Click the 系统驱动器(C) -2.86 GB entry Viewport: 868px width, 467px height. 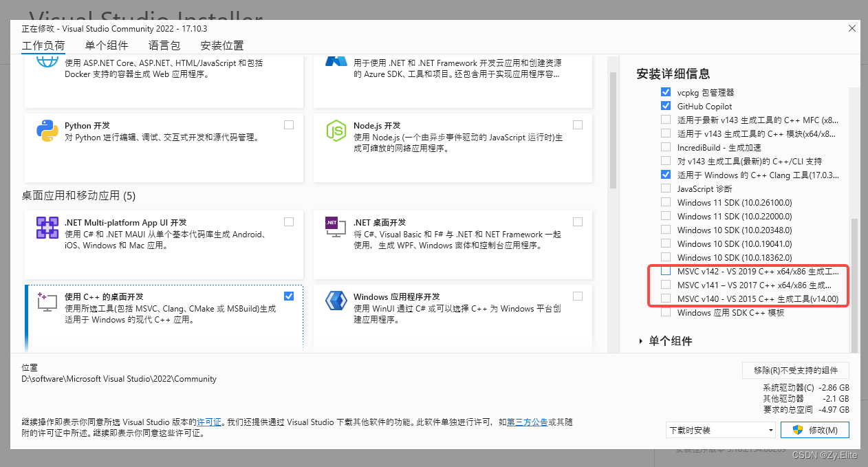click(x=805, y=388)
